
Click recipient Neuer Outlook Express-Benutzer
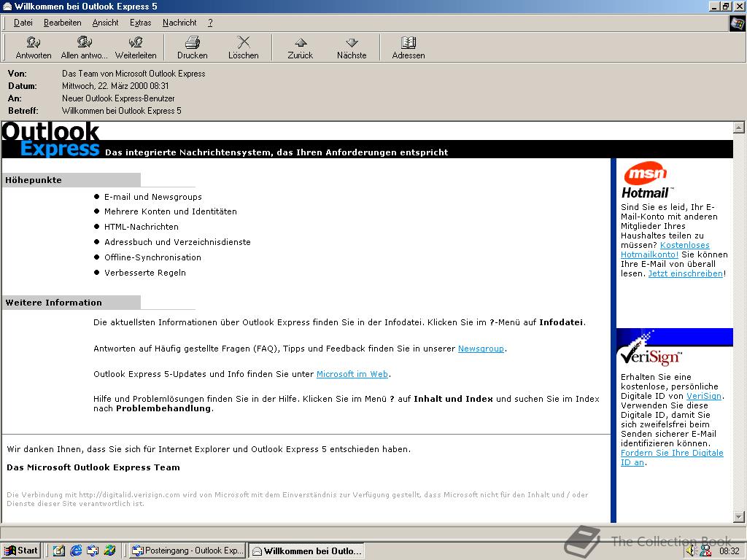(x=118, y=98)
